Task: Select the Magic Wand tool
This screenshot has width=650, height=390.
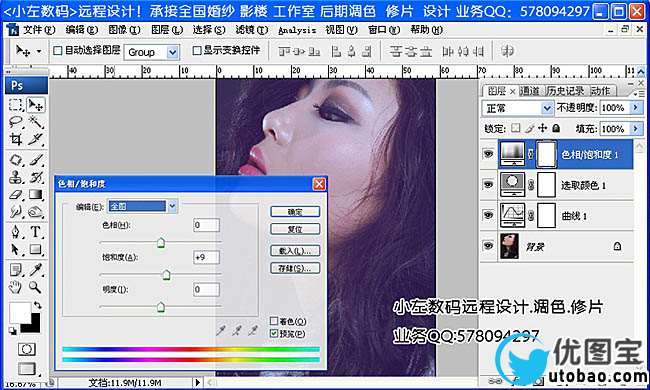Action: click(36, 121)
